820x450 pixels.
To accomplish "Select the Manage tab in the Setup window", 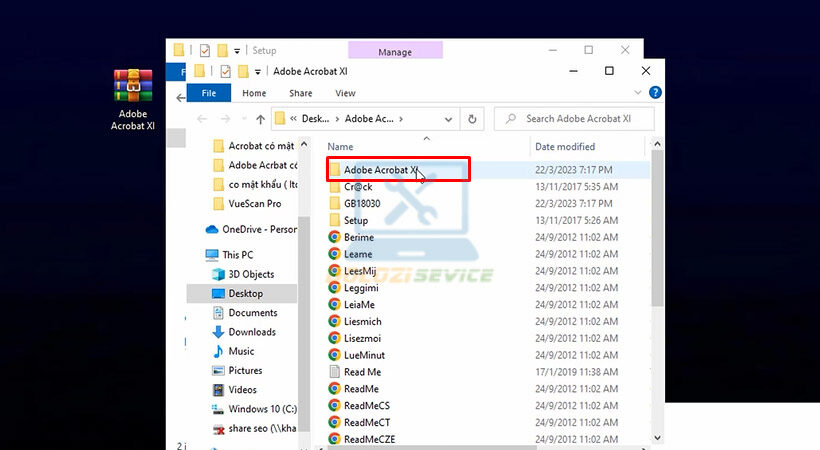I will pyautogui.click(x=395, y=52).
